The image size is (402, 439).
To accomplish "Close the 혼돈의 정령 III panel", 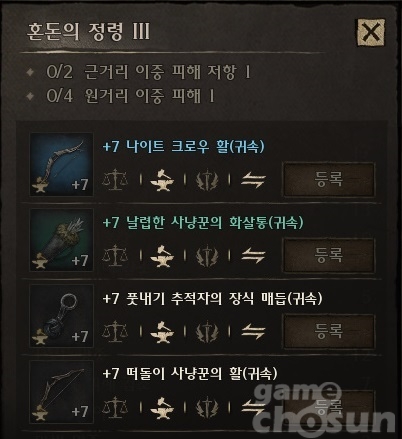I will click(x=371, y=32).
